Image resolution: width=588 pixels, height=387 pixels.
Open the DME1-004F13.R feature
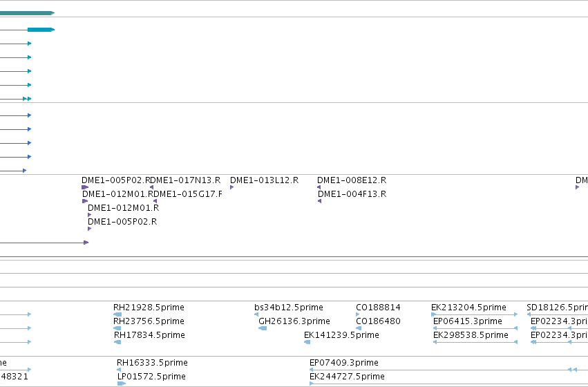tap(352, 194)
